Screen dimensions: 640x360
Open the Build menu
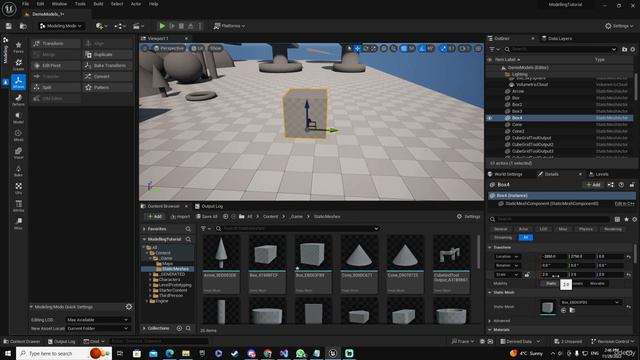point(98,4)
